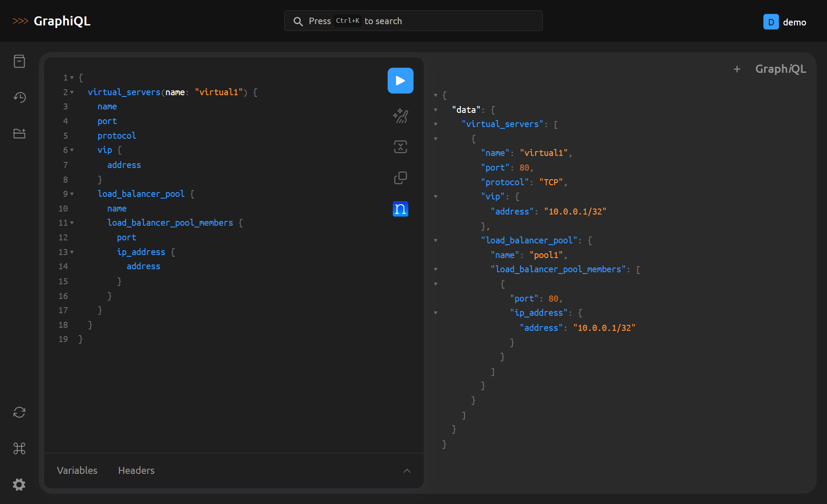Add a new tab with plus button
This screenshot has width=827, height=504.
[x=737, y=69]
